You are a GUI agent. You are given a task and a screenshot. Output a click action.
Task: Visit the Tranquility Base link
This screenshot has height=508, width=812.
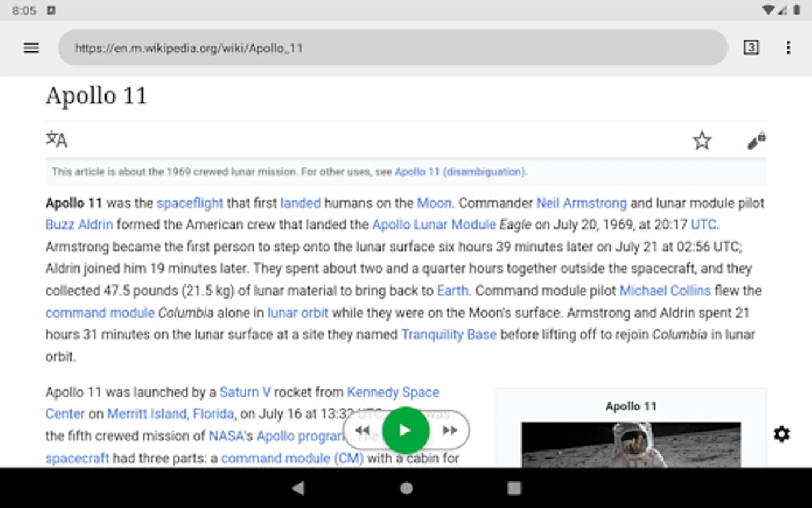tap(449, 335)
